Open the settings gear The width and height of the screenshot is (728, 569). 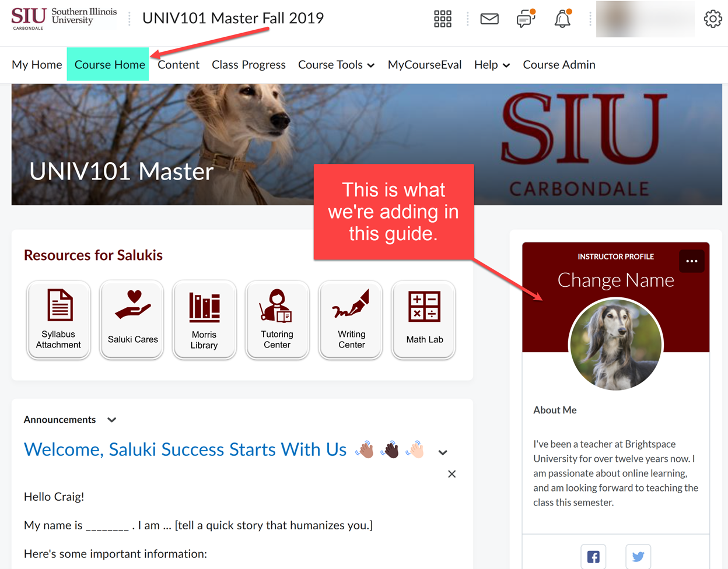712,18
